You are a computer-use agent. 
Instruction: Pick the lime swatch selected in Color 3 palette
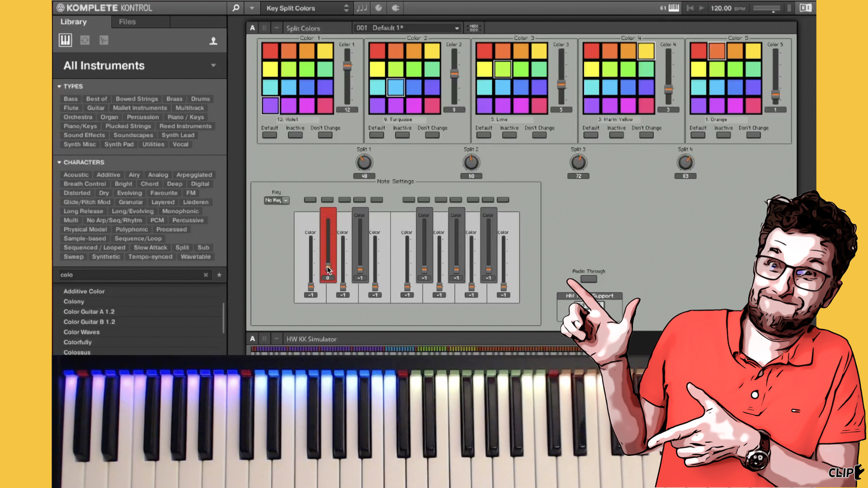coord(503,69)
